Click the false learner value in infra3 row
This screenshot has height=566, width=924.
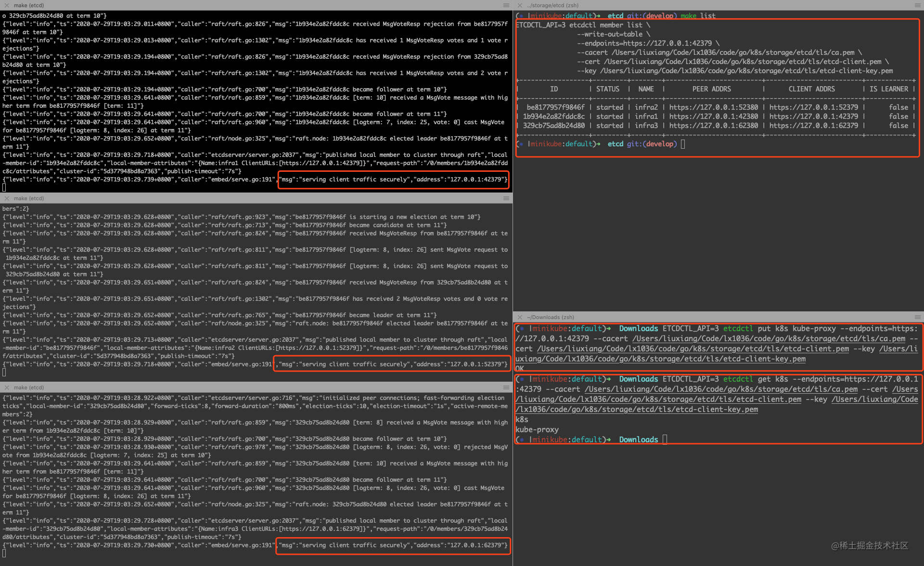coord(898,126)
